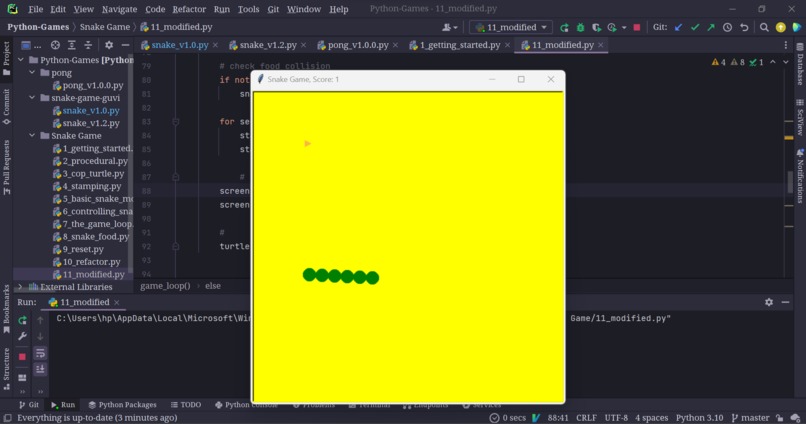The width and height of the screenshot is (806, 424).
Task: Open Git tool window from bottom bar
Action: pos(29,405)
